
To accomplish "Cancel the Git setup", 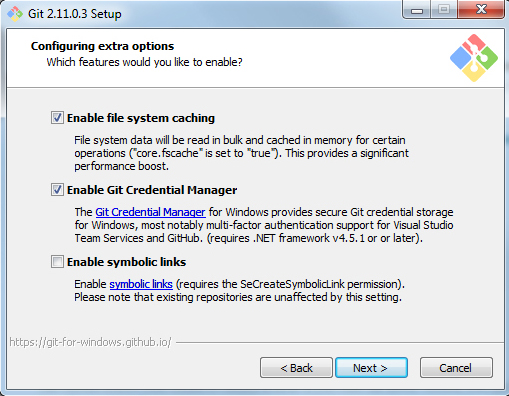I will (456, 368).
